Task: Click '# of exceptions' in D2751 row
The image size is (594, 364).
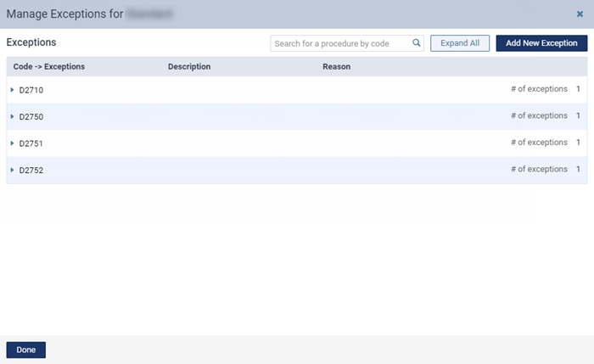Action: (539, 142)
